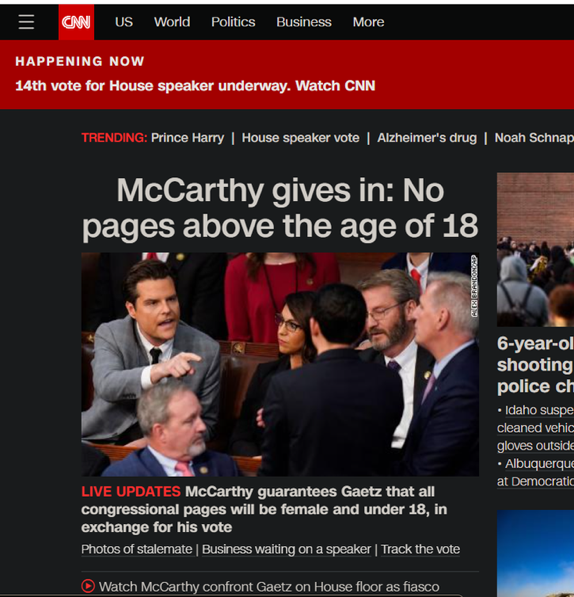
Task: Open the 6-year-old shooting headline
Action: 536,365
